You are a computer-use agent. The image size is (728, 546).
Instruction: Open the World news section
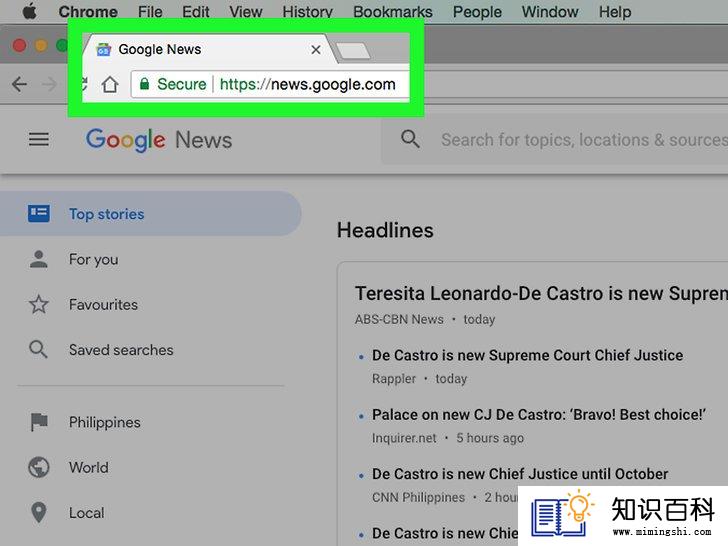pos(89,468)
